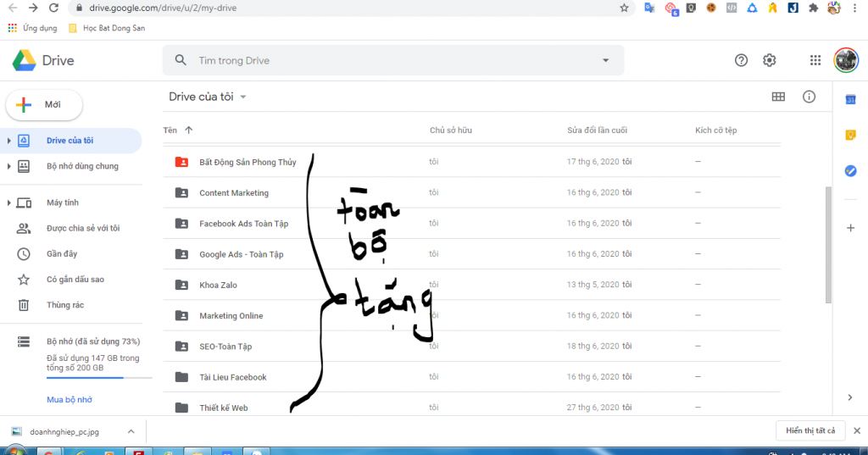Select SEO-Toàn Tập folder
The width and height of the screenshot is (868, 455).
pyautogui.click(x=471, y=347)
